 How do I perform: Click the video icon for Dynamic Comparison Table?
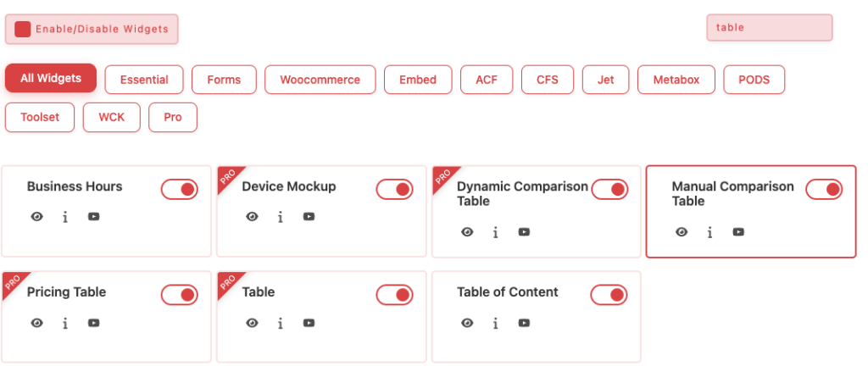[524, 232]
